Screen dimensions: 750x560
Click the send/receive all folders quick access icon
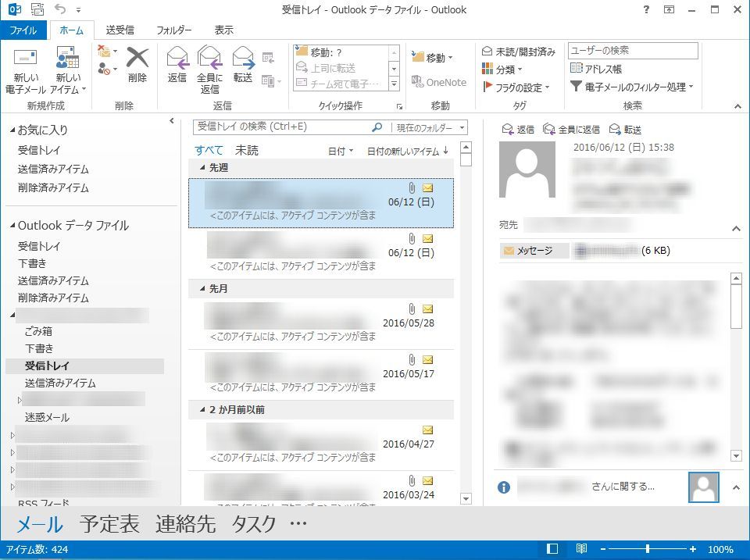(x=37, y=9)
